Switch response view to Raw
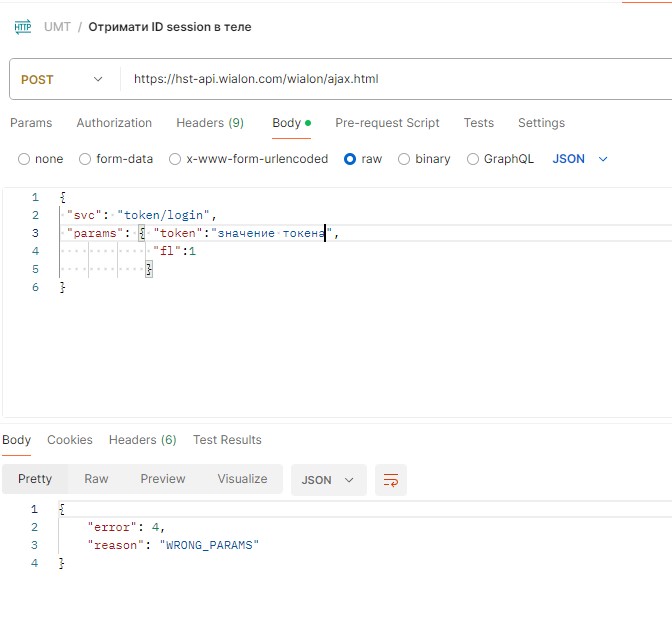 [x=96, y=479]
